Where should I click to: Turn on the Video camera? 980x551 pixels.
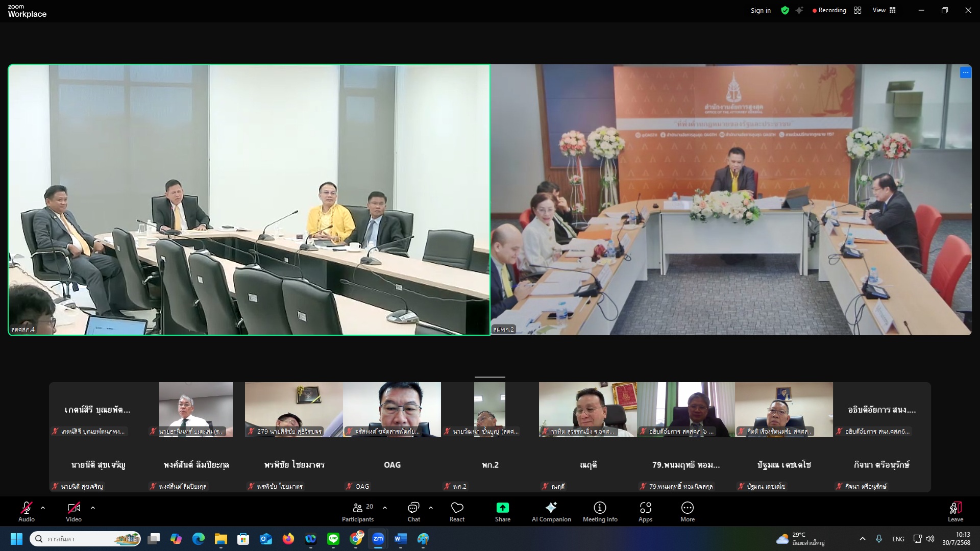click(73, 508)
